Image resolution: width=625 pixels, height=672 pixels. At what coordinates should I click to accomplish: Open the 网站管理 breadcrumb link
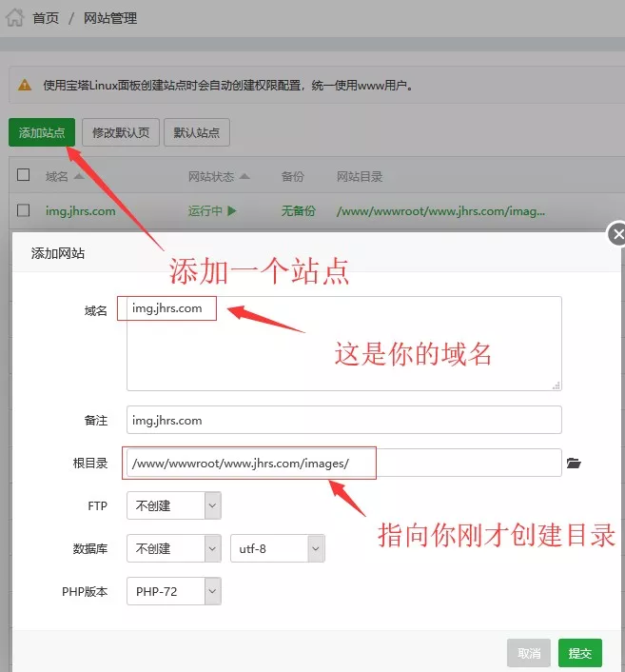click(110, 18)
